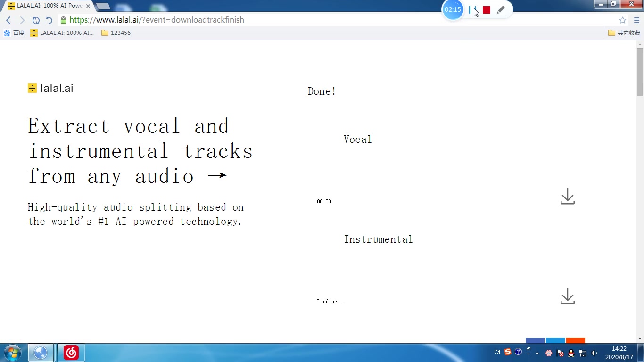Click the 'Extract vocal and instrumental tracks' heading
This screenshot has width=644, height=362.
[140, 151]
